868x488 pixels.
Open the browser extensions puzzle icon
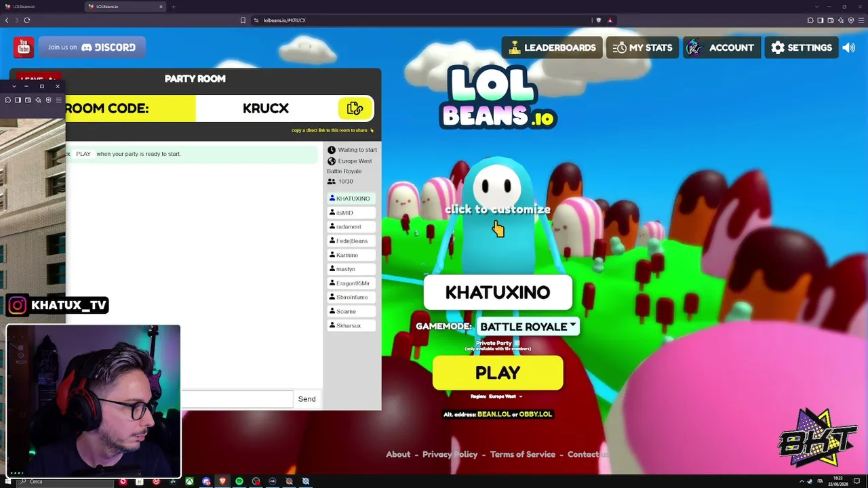click(x=810, y=20)
